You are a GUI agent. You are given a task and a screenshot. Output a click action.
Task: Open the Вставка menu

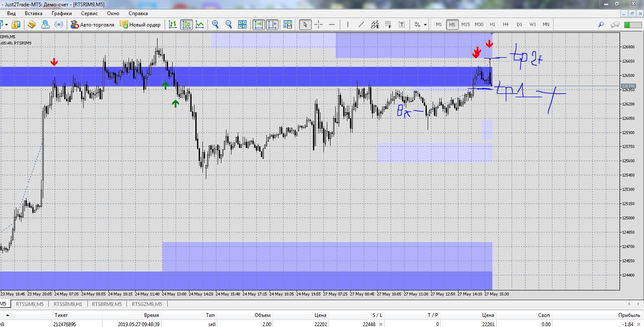(34, 13)
